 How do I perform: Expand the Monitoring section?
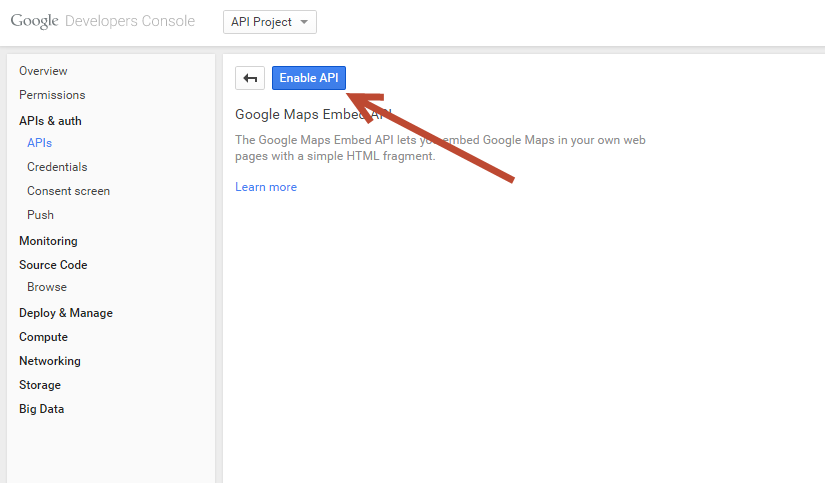click(48, 241)
